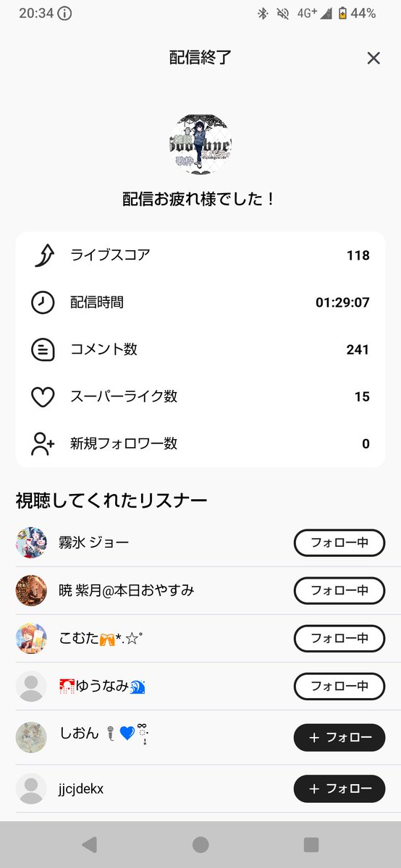Toggle フォロー中 for 霧氷 ジョー

coord(339,542)
